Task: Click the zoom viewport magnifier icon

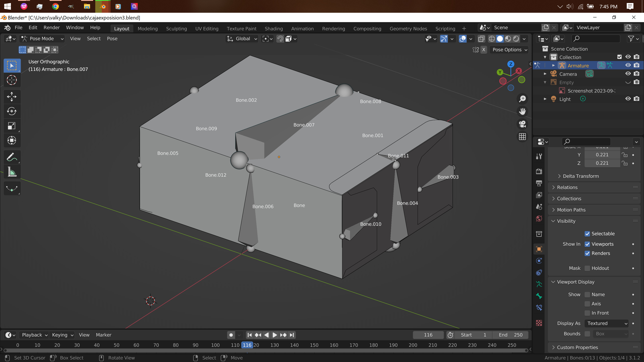Action: pyautogui.click(x=522, y=99)
